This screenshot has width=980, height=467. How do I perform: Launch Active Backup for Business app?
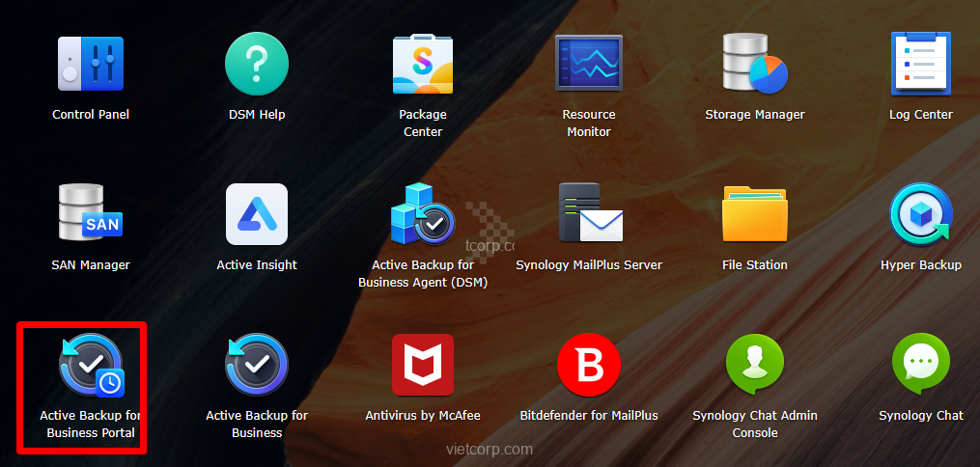pos(257,366)
